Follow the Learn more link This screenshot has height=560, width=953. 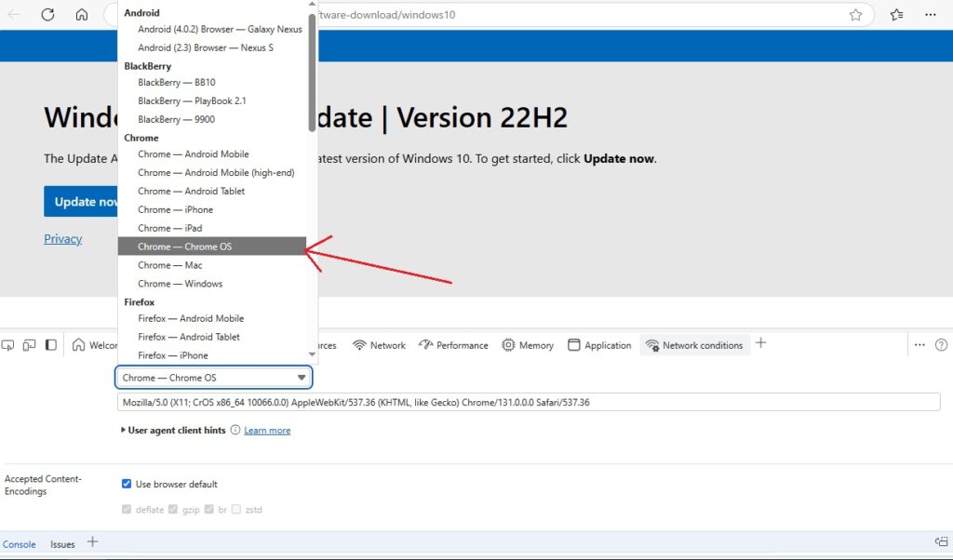pos(267,431)
